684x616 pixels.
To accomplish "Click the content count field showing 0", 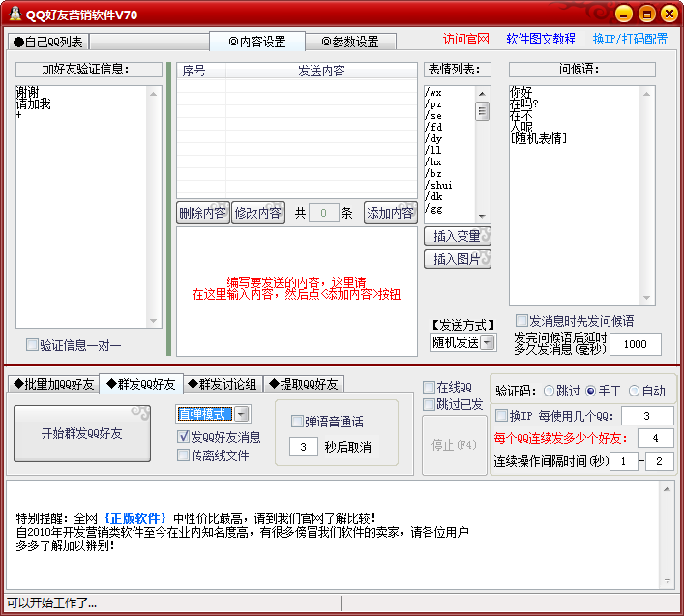I will tap(324, 213).
